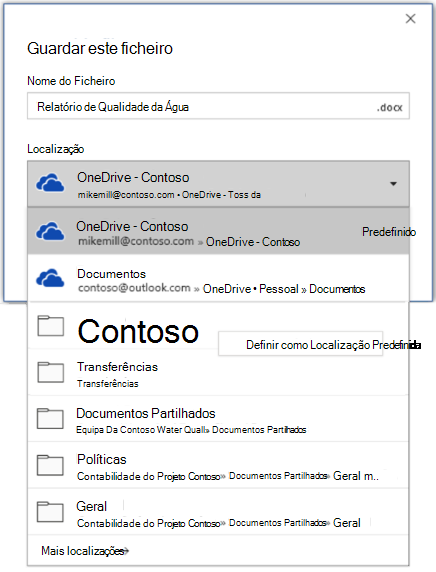
Task: Click the folder icon beside Contoso
Action: tap(51, 326)
